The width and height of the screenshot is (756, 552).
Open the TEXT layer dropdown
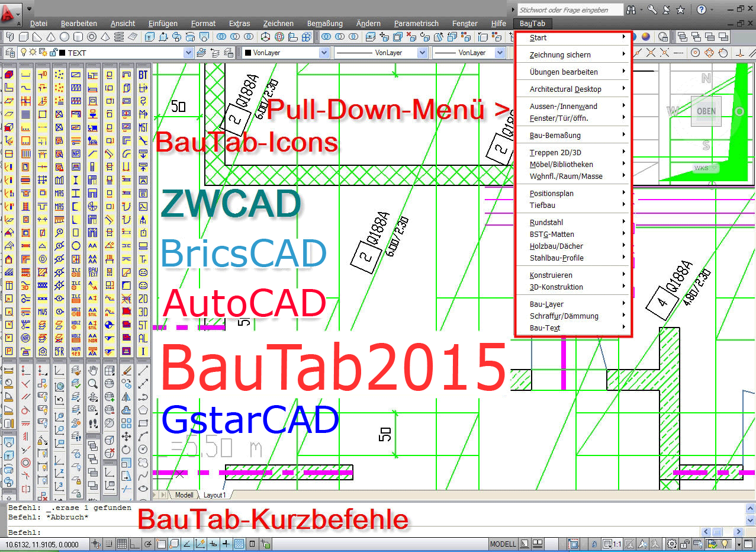(187, 53)
